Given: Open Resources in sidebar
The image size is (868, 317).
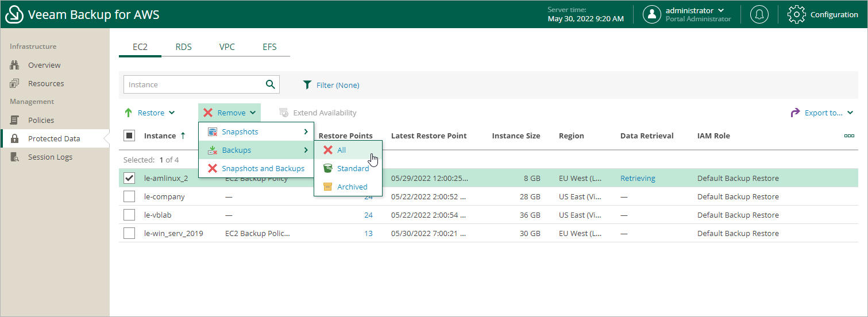Looking at the screenshot, I should pos(46,83).
